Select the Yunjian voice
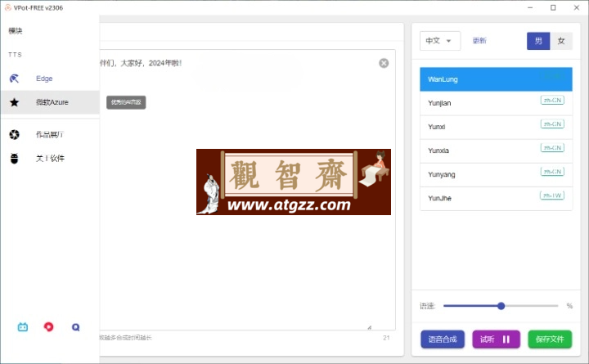The image size is (589, 364). coord(496,103)
